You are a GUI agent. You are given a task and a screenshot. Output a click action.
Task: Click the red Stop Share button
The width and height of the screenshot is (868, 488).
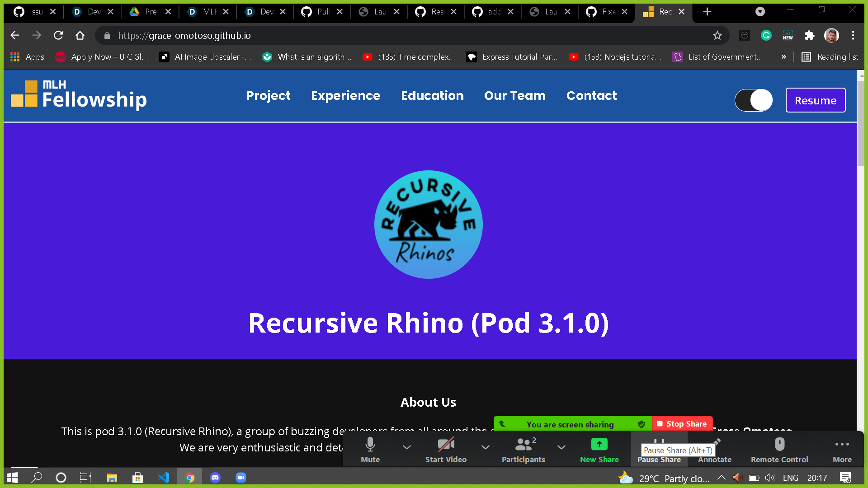(x=682, y=424)
